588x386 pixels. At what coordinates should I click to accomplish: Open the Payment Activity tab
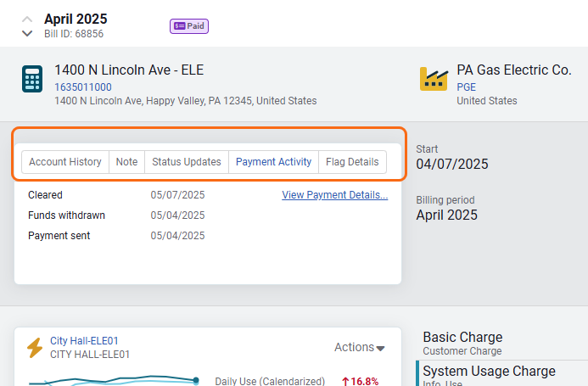coord(273,162)
